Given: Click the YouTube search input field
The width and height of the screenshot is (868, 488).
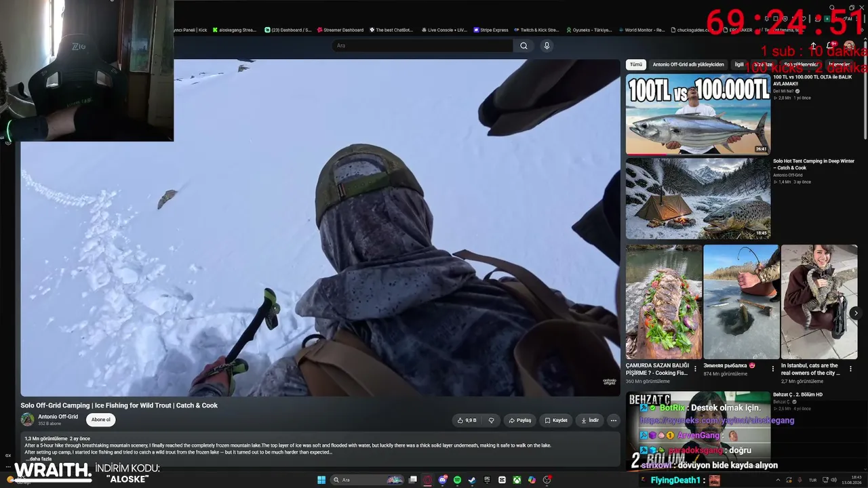Looking at the screenshot, I should coord(422,45).
